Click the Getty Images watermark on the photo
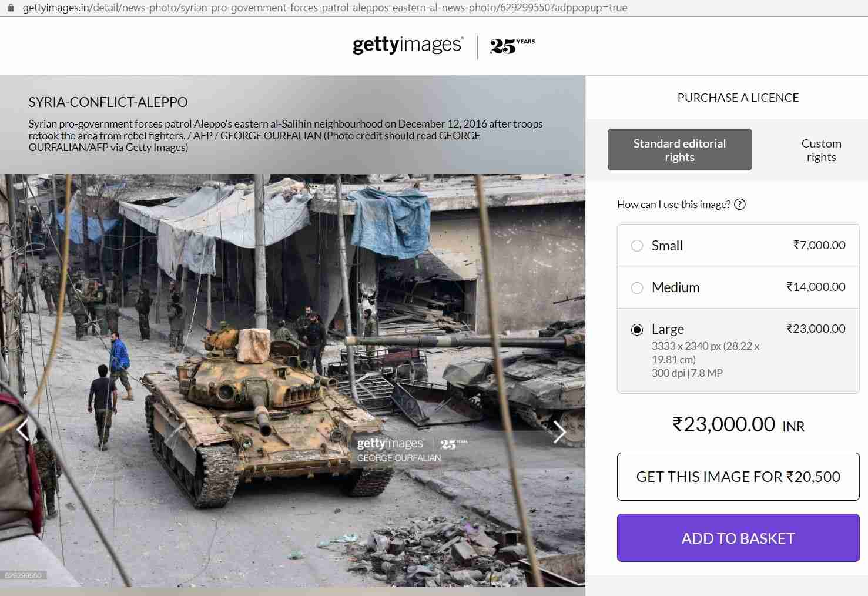The height and width of the screenshot is (596, 868). pos(412,450)
